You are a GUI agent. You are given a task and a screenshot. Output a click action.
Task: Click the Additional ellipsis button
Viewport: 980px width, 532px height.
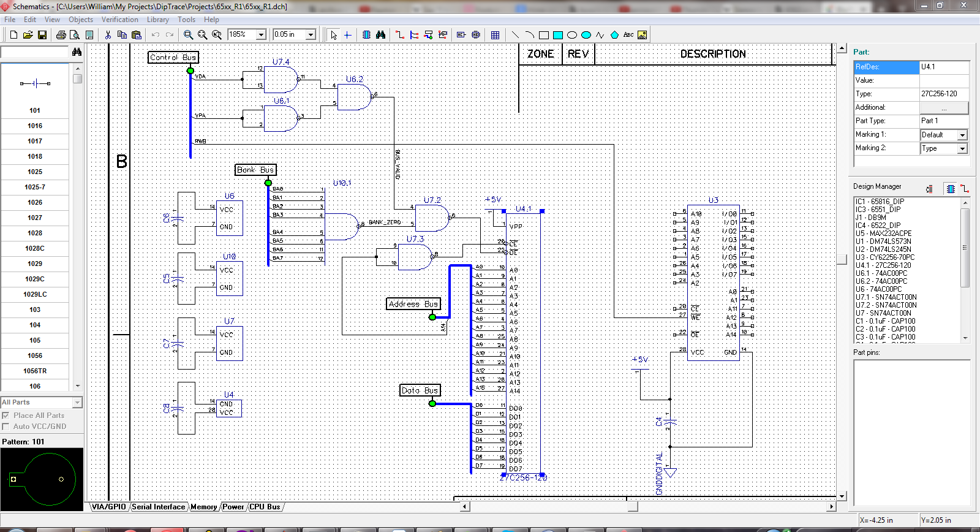point(944,108)
